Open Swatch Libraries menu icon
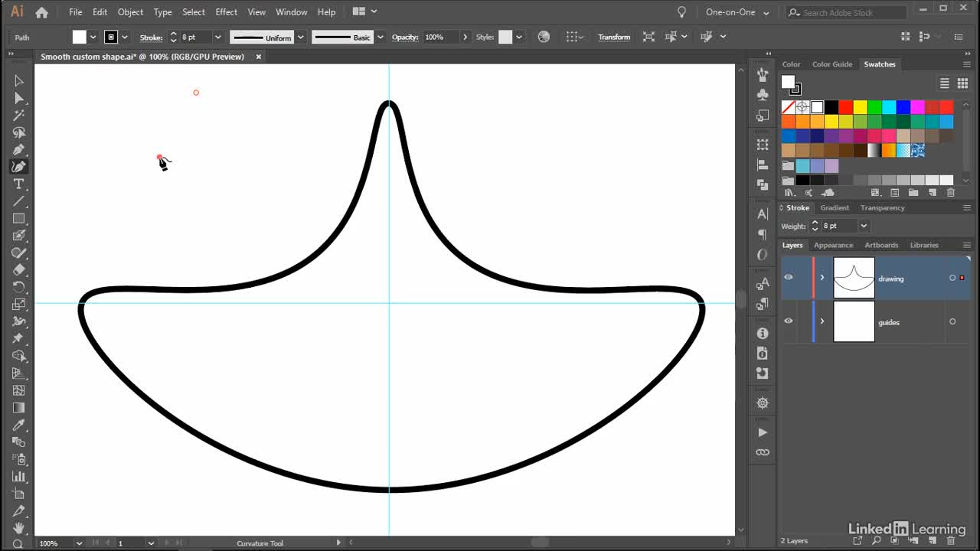Viewport: 980px width, 551px height. [789, 193]
